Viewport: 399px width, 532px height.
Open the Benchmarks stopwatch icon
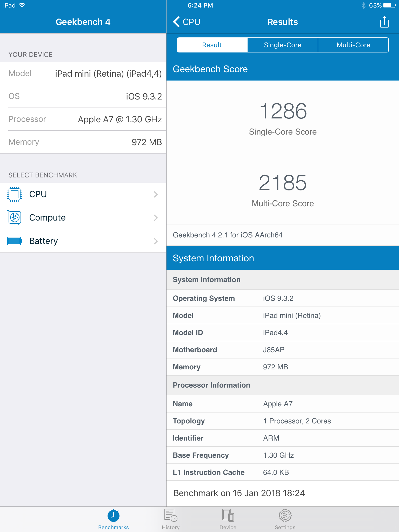[114, 515]
